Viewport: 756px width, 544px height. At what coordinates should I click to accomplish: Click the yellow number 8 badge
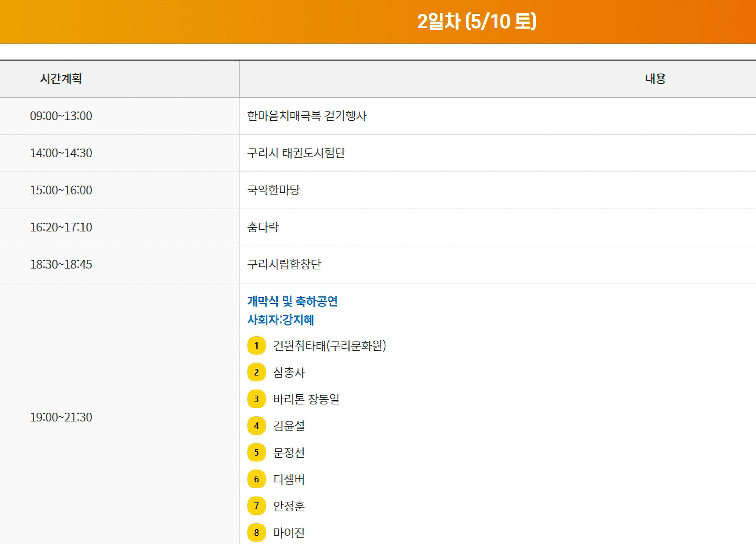256,532
